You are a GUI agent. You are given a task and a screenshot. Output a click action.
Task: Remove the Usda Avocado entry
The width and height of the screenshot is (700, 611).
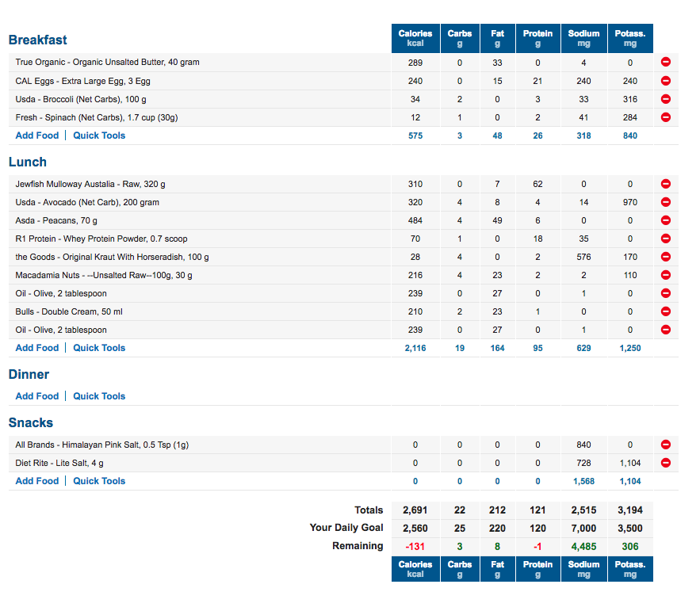point(666,202)
